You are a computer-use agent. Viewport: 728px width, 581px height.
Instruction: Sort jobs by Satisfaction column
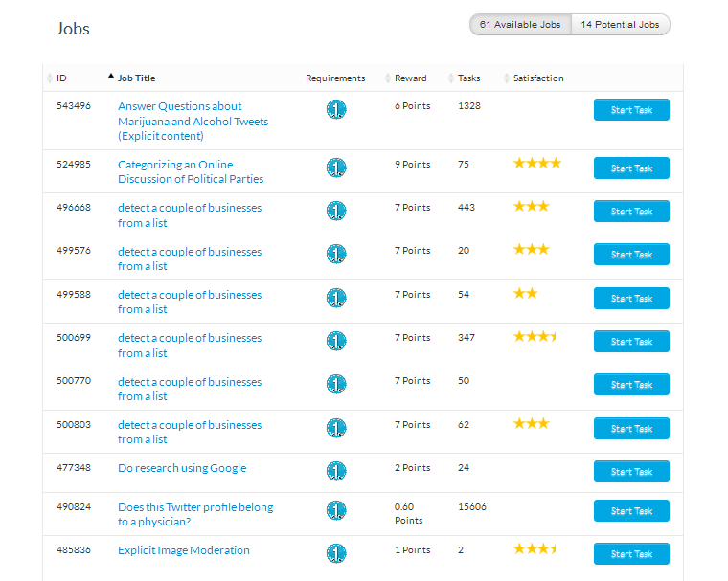coord(537,78)
